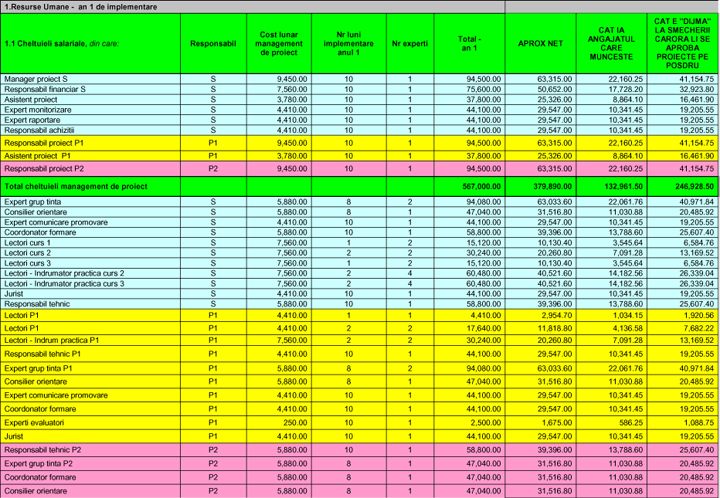This screenshot has width=720, height=498.
Task: Select the 'Manager proiect S' row label
Action: pyautogui.click(x=36, y=78)
